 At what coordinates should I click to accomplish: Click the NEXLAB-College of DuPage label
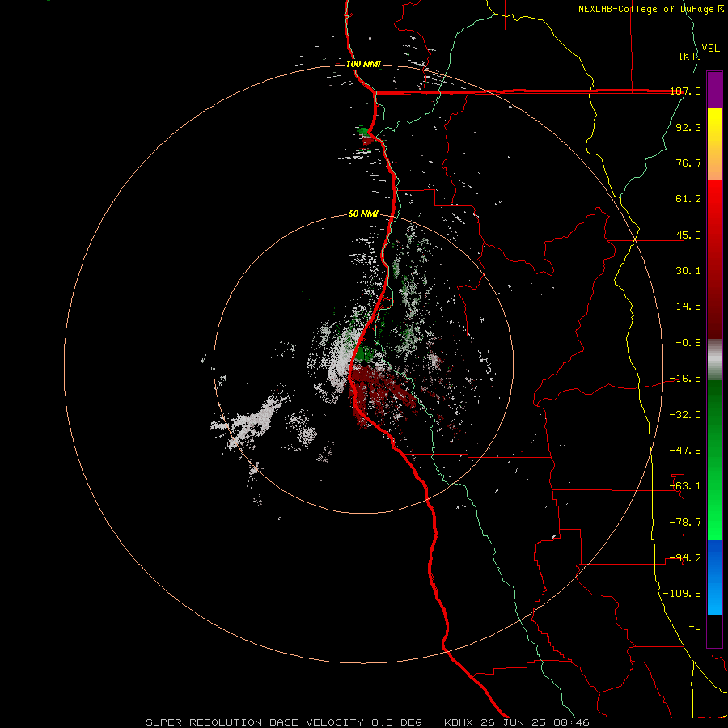(645, 9)
